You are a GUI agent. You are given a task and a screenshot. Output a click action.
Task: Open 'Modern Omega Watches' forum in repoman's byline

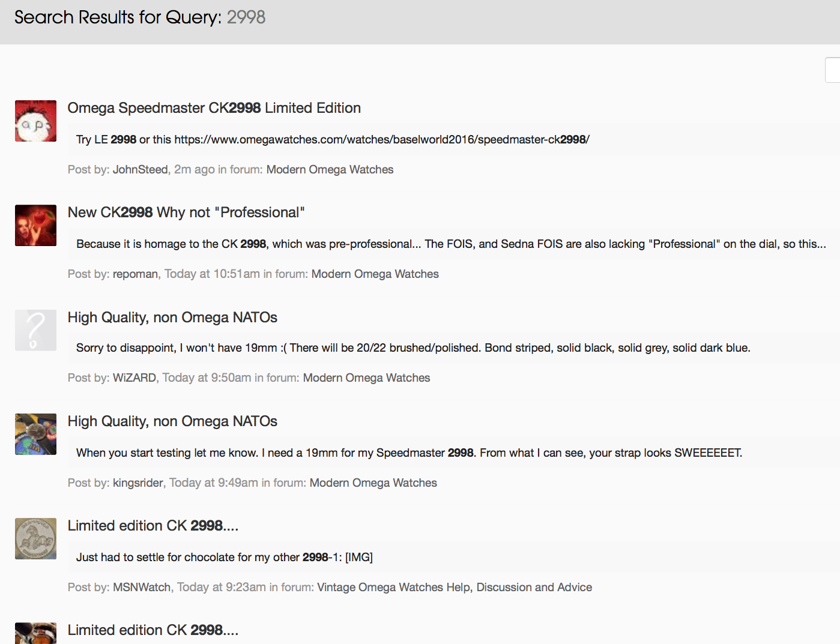click(375, 274)
